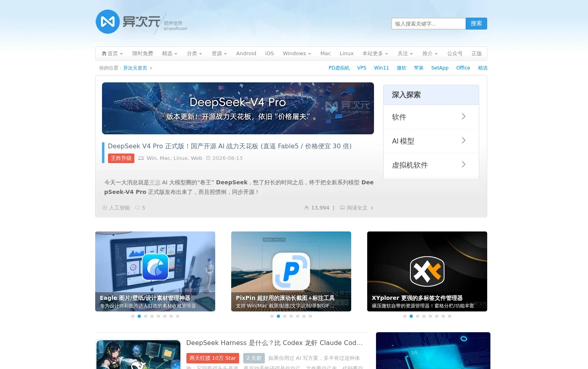
Task: Click the 人工智能 category link
Action: [x=120, y=208]
